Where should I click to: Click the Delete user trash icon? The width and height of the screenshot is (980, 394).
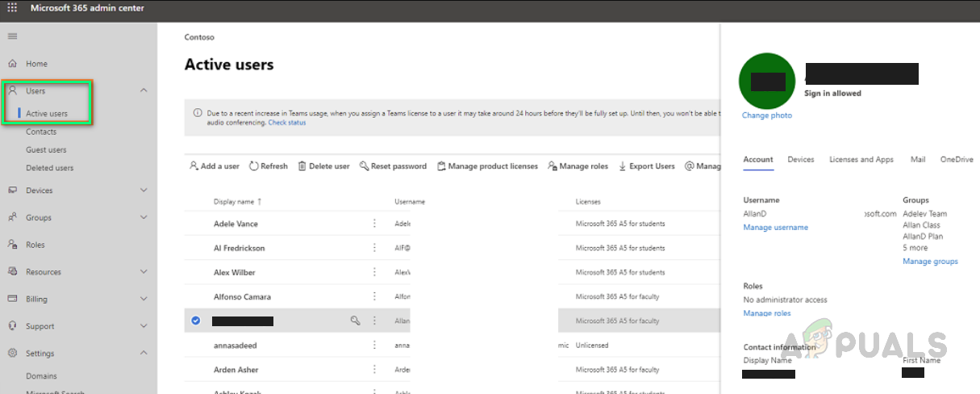pyautogui.click(x=302, y=166)
